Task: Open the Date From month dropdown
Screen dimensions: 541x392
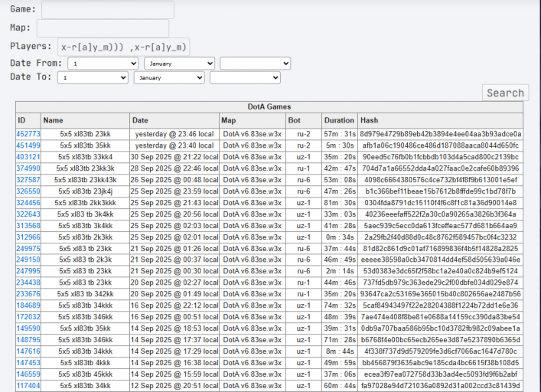Action: (179, 64)
